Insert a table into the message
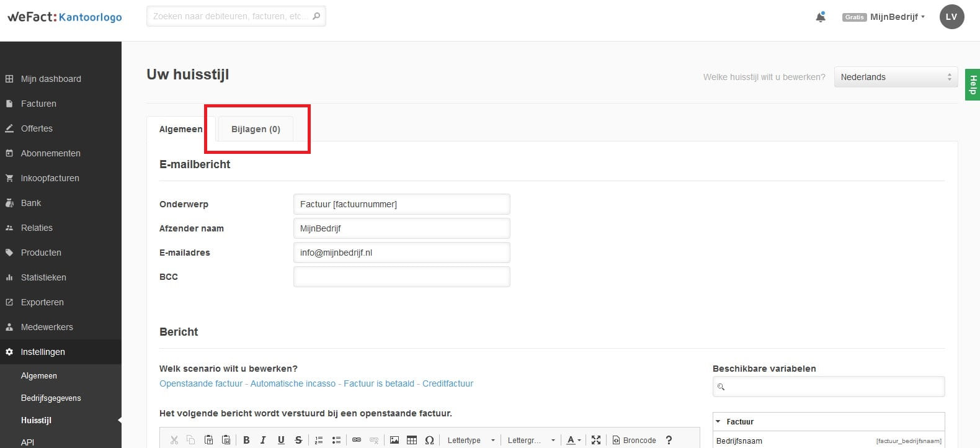This screenshot has height=448, width=980. coord(412,440)
